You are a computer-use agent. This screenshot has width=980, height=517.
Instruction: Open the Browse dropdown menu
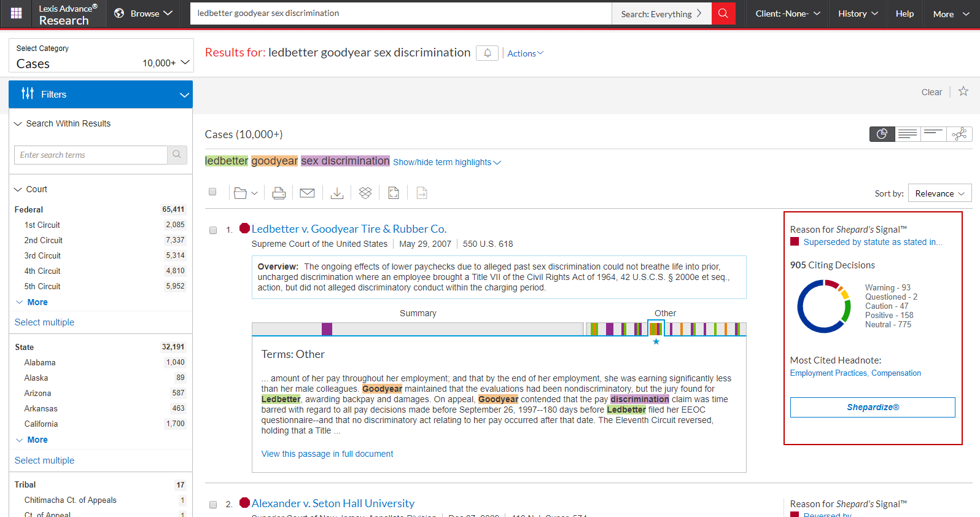pyautogui.click(x=144, y=14)
